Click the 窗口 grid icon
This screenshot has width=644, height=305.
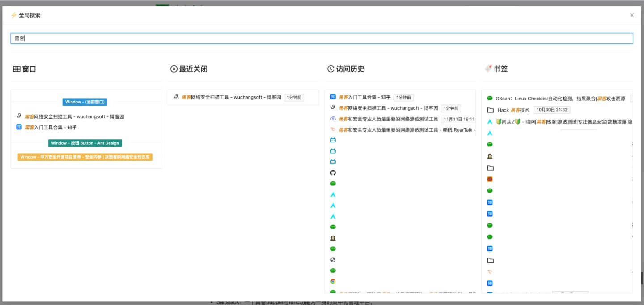(17, 69)
